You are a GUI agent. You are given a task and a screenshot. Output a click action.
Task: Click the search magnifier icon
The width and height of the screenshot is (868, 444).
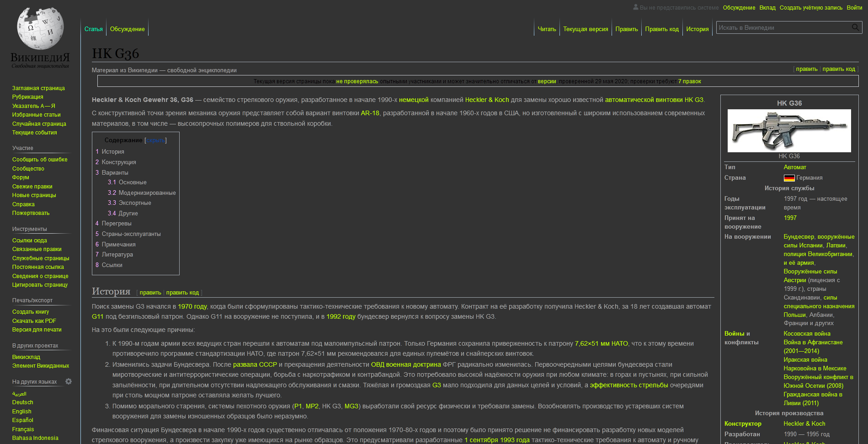coord(855,27)
